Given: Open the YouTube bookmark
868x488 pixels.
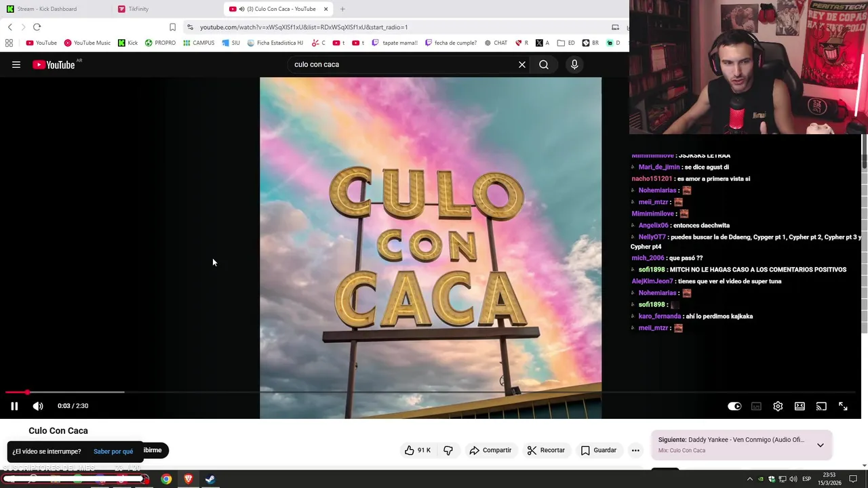Looking at the screenshot, I should coord(41,43).
